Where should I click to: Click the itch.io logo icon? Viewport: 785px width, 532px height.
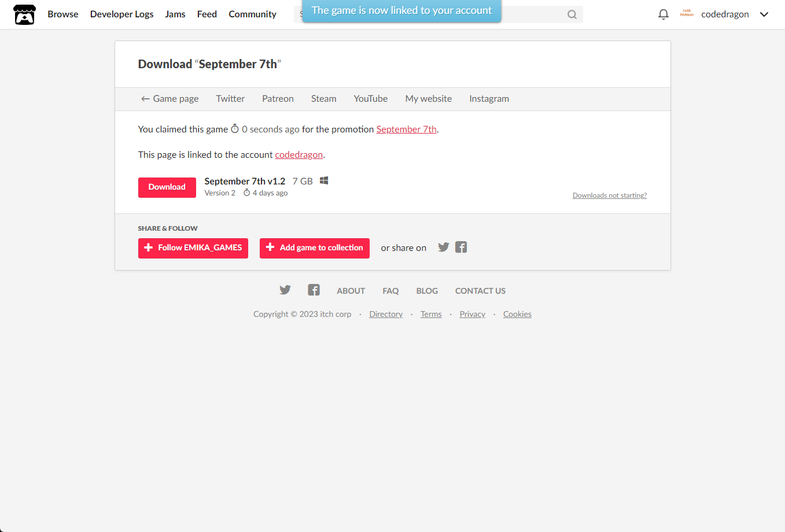[24, 14]
